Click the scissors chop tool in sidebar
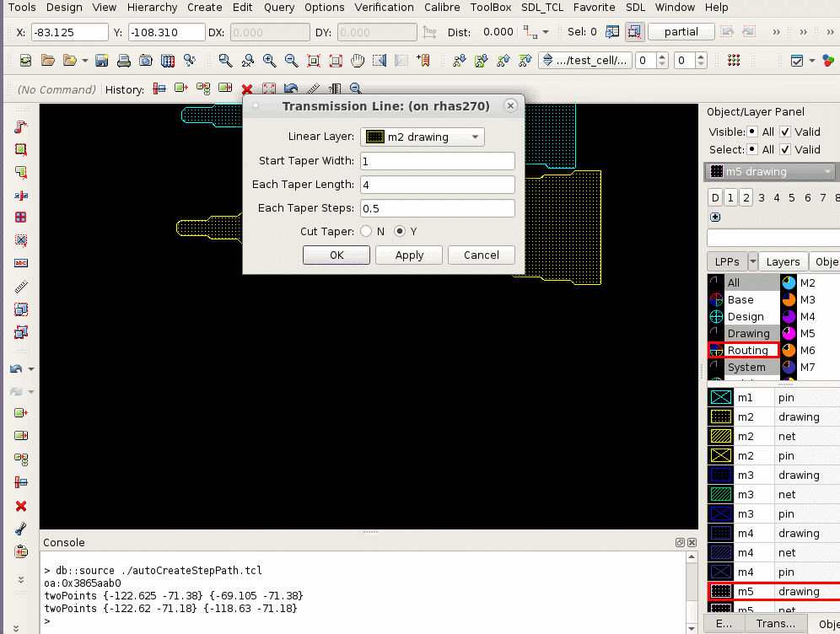Viewport: 840px width, 634px height. pyautogui.click(x=21, y=529)
